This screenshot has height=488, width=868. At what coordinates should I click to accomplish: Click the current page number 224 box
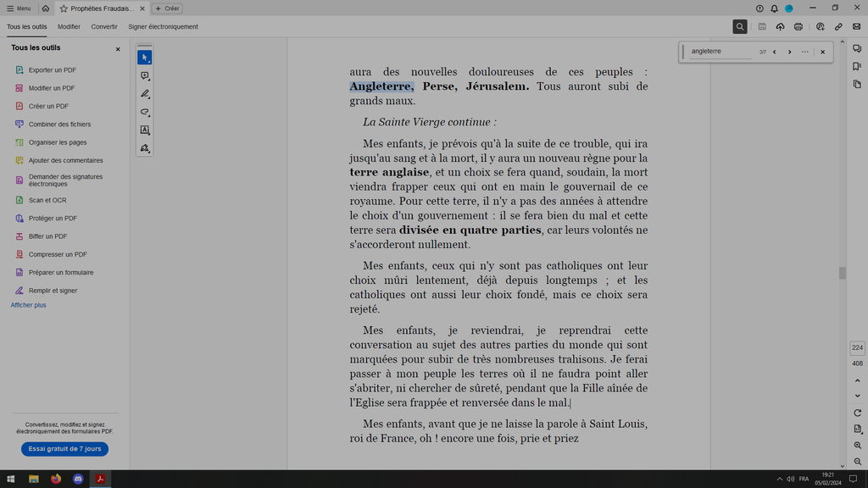coord(857,347)
